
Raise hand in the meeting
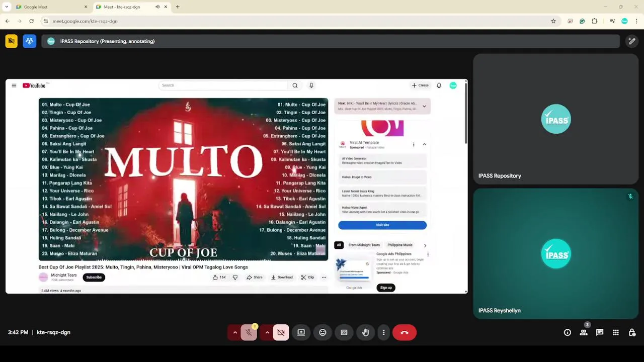coord(366,332)
